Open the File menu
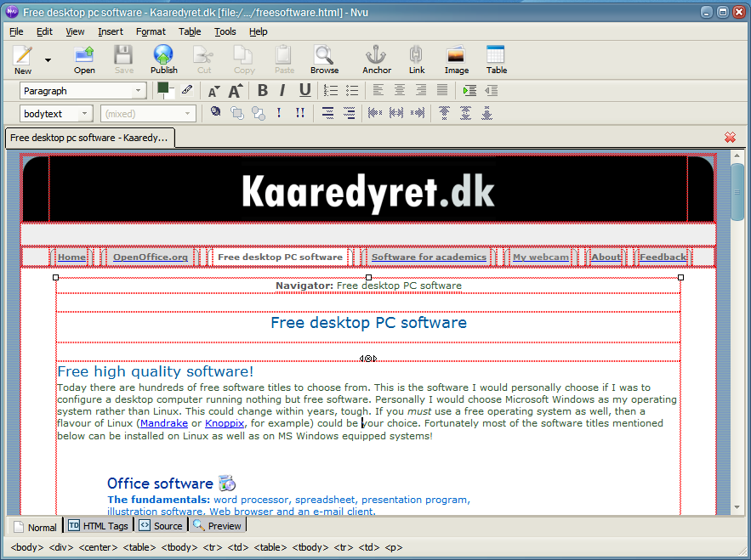751x560 pixels. pyautogui.click(x=16, y=31)
